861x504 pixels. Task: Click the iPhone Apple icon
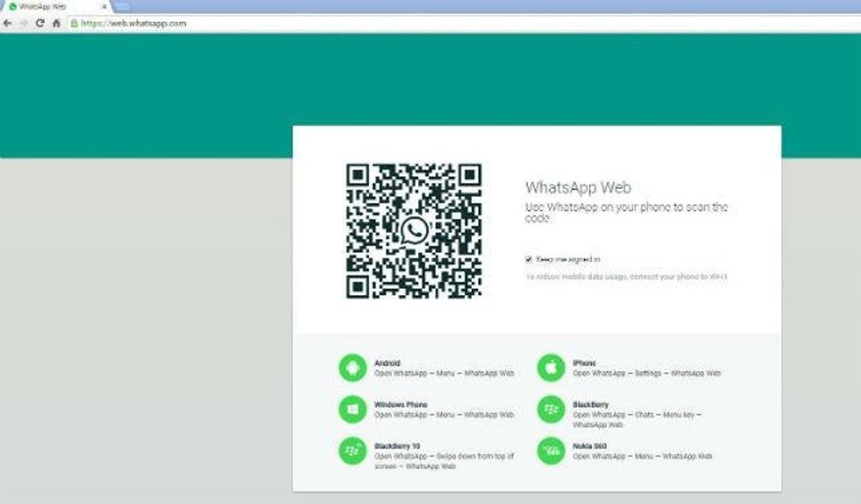click(551, 367)
